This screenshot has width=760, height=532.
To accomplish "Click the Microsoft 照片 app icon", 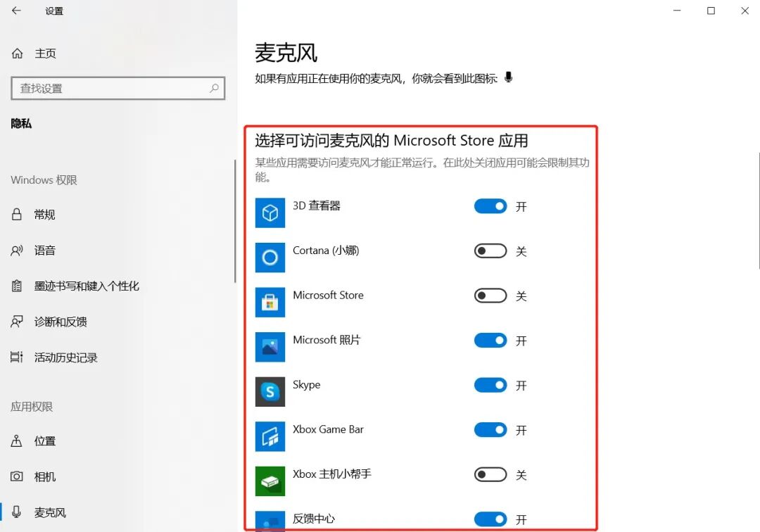I will click(270, 347).
